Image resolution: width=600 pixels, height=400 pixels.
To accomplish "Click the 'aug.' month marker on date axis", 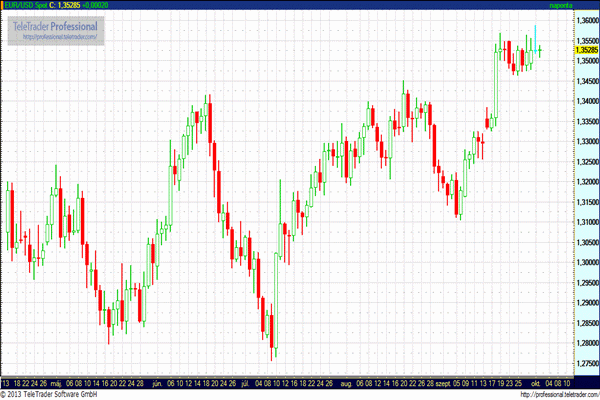I will pos(348,382).
